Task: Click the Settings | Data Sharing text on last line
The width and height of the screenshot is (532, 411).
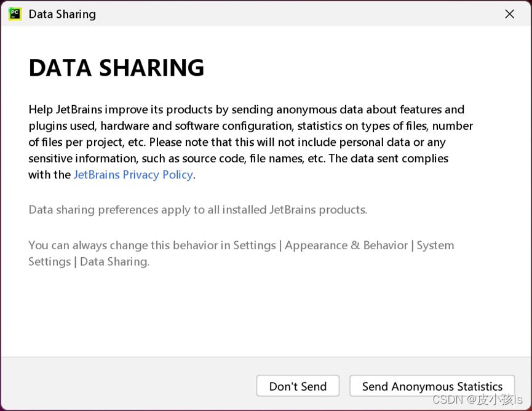Action: point(89,261)
